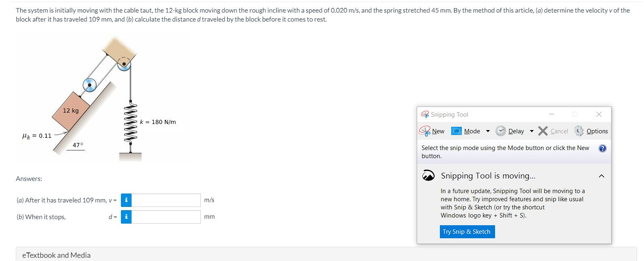This screenshot has width=644, height=261.
Task: Click the Cancel X icon
Action: point(543,131)
